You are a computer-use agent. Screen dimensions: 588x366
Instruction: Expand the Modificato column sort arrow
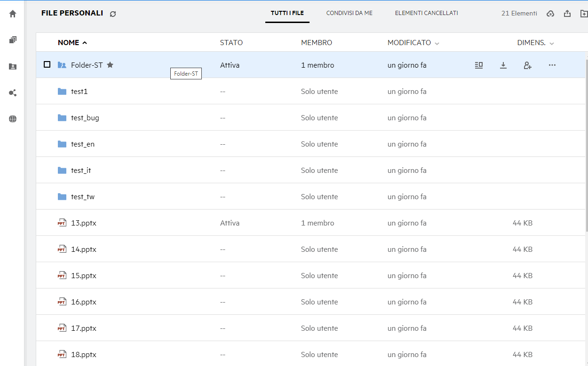(437, 43)
